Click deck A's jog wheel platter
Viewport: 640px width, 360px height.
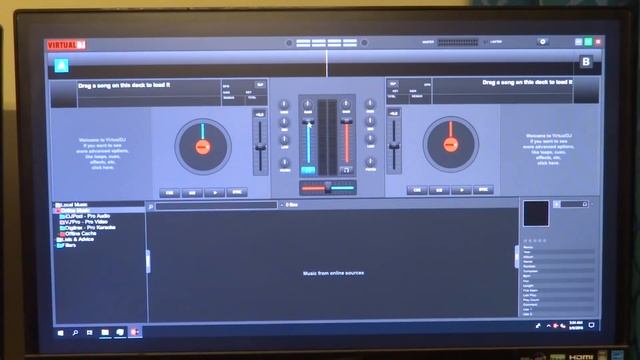(203, 147)
